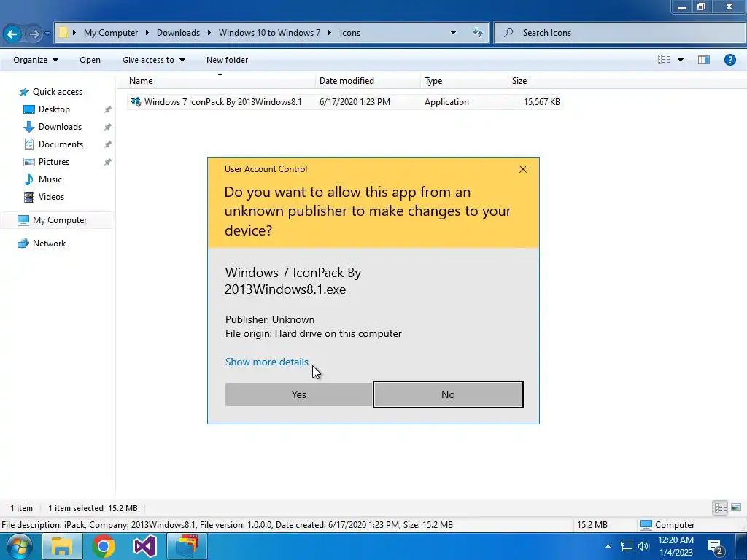Open the Give access to menu
747x560 pixels.
(x=153, y=60)
